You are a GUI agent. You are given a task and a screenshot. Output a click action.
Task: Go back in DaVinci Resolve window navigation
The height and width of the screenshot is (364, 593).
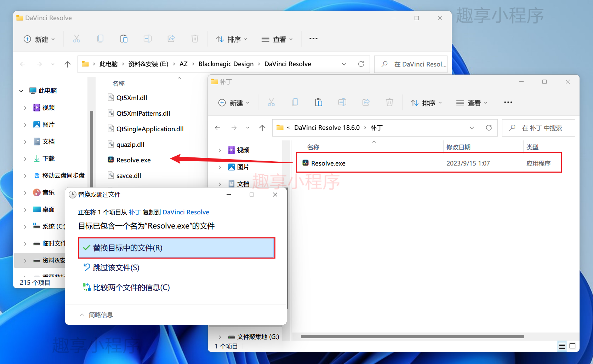23,64
